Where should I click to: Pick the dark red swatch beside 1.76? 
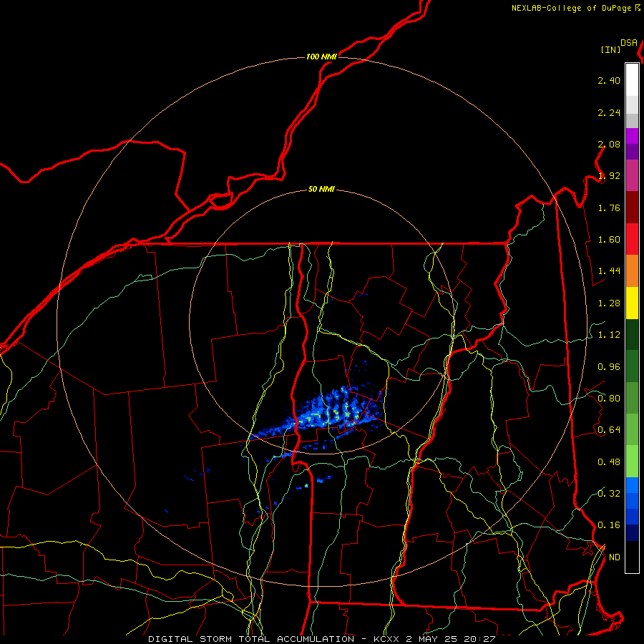pyautogui.click(x=632, y=208)
